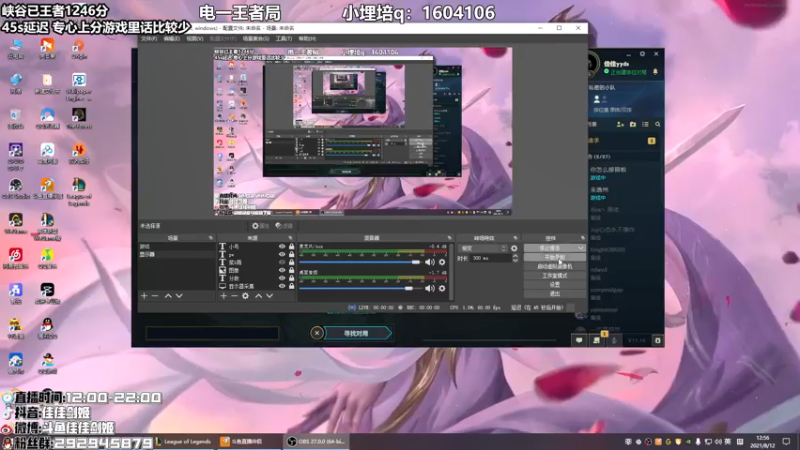This screenshot has height=450, width=800.
Task: Click 桌面音频 volume slider
Action: click(x=360, y=288)
